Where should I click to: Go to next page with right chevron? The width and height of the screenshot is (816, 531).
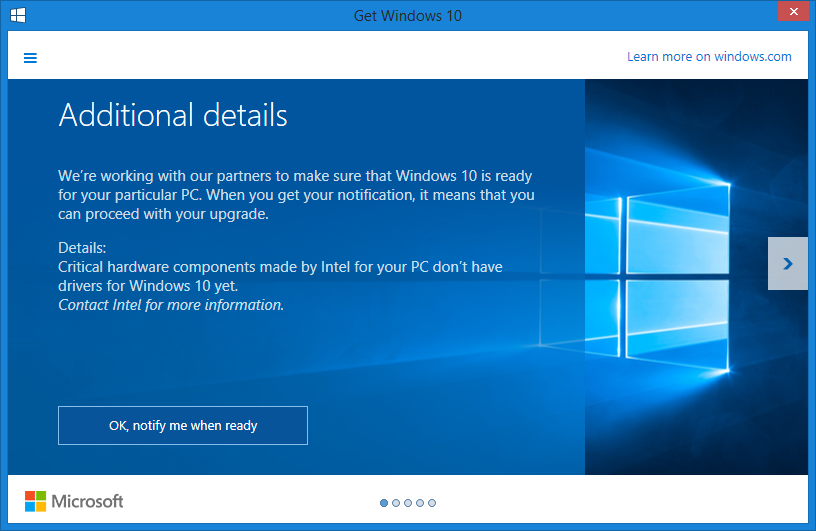[x=787, y=263]
